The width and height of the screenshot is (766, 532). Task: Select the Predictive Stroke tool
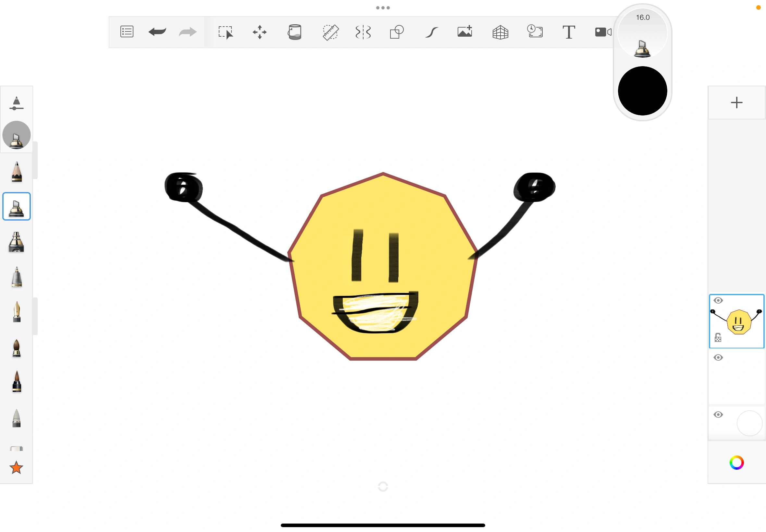[x=431, y=32]
